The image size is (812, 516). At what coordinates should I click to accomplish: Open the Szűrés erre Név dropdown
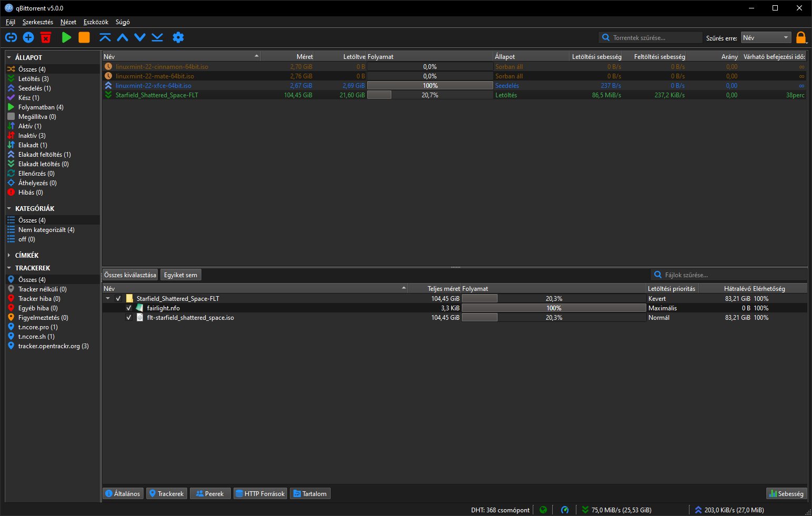[766, 37]
